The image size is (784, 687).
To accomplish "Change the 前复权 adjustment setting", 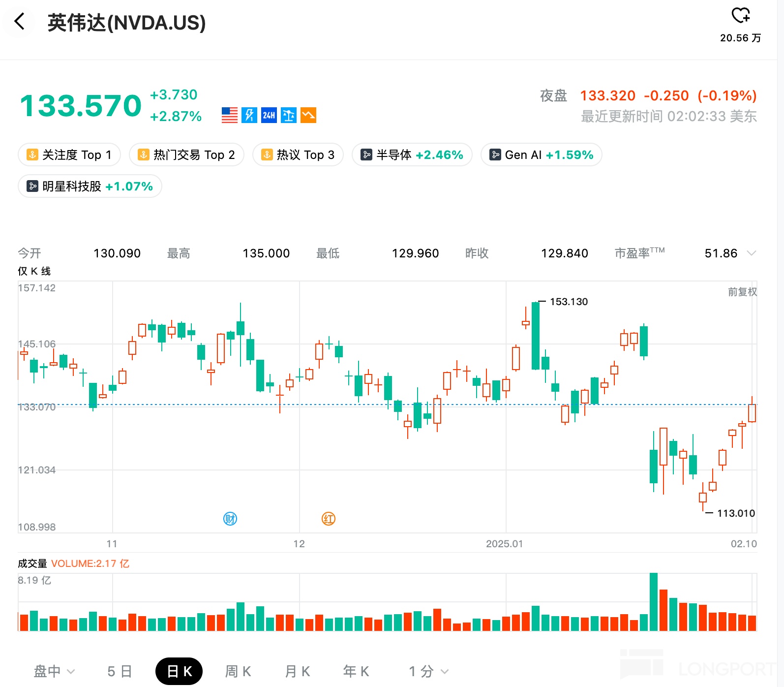I will (x=742, y=292).
